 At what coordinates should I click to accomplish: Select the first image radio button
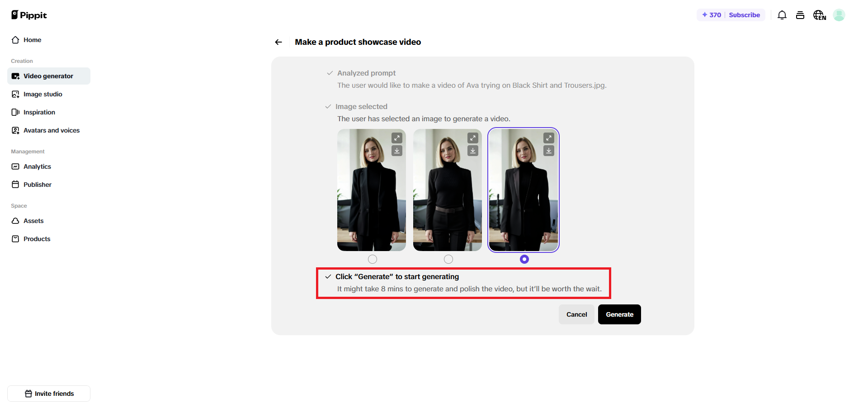point(373,259)
